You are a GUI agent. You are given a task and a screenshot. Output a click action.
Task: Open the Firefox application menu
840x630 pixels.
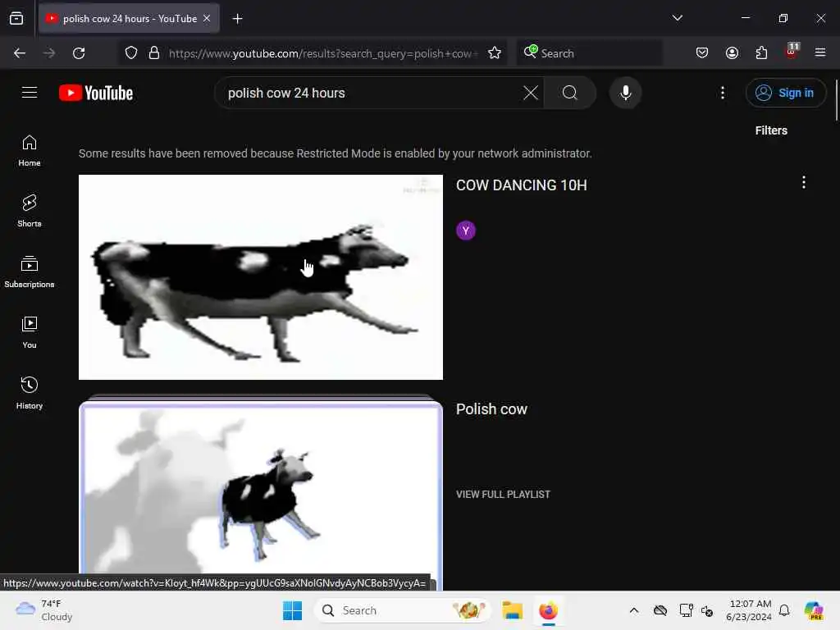pyautogui.click(x=820, y=52)
